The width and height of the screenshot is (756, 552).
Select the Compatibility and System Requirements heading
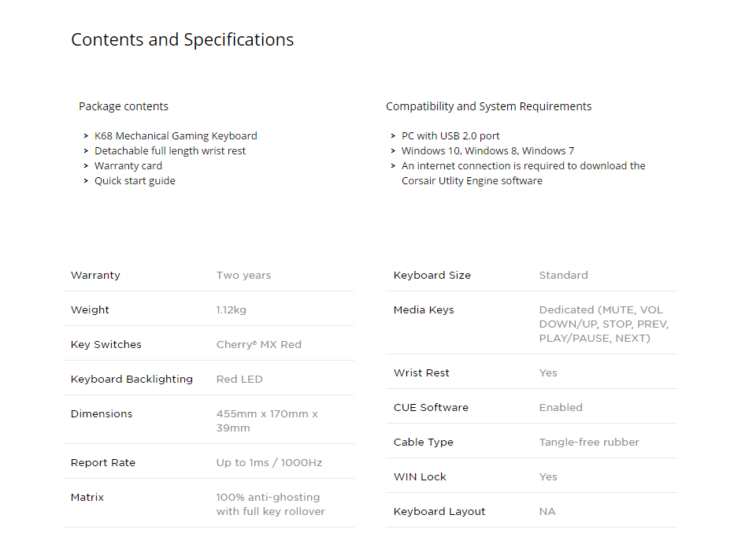tap(488, 106)
